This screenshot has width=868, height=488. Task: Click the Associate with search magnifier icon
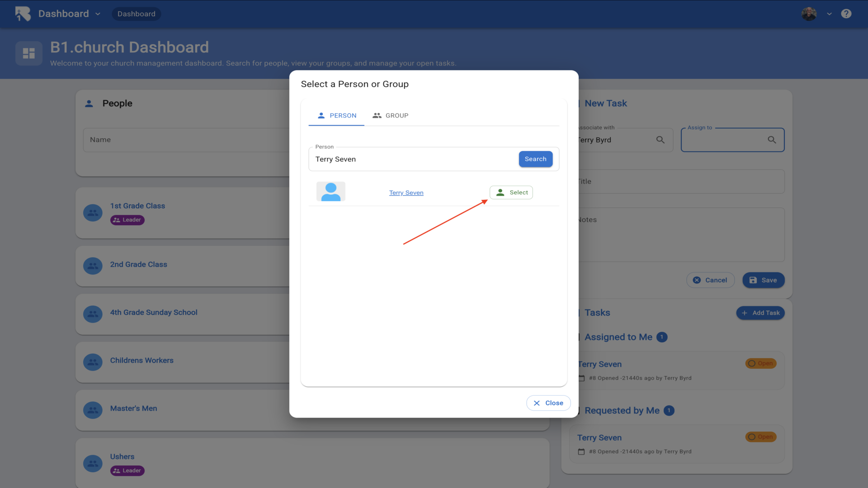(660, 140)
